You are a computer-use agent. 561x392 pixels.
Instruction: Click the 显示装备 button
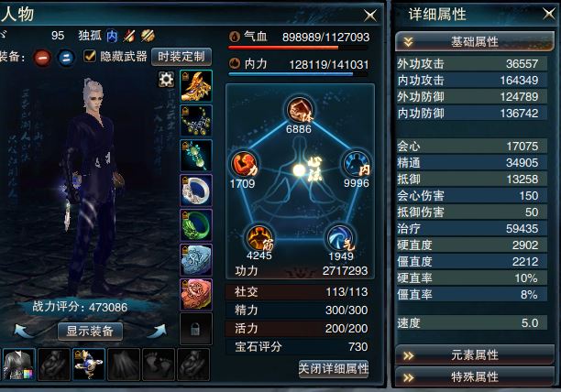point(90,332)
